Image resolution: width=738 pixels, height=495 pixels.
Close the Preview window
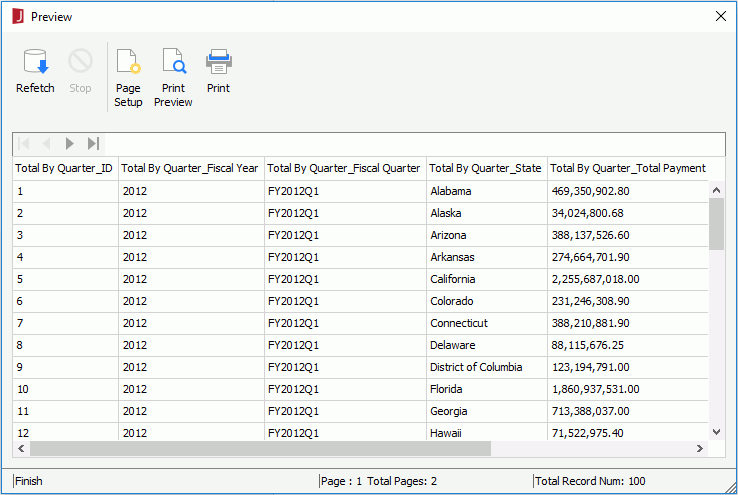pyautogui.click(x=721, y=16)
